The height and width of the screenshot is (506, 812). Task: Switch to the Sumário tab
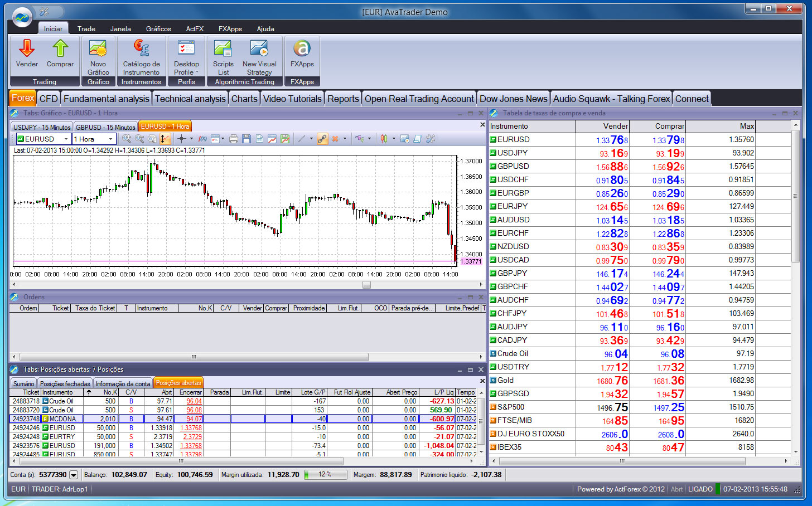tap(23, 383)
